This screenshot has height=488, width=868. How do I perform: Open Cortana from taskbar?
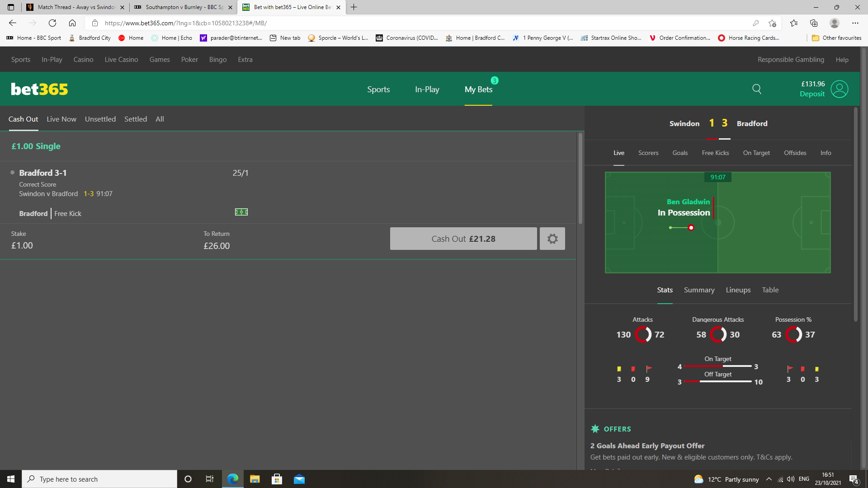pos(188,479)
